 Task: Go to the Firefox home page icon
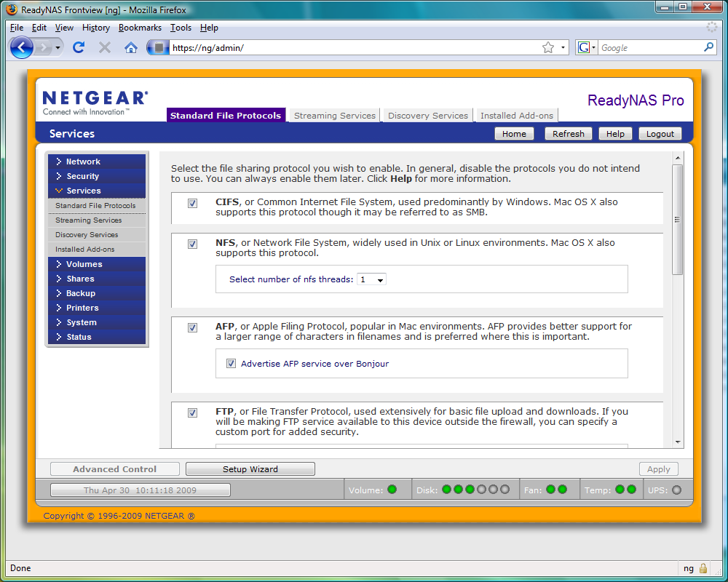tap(131, 47)
